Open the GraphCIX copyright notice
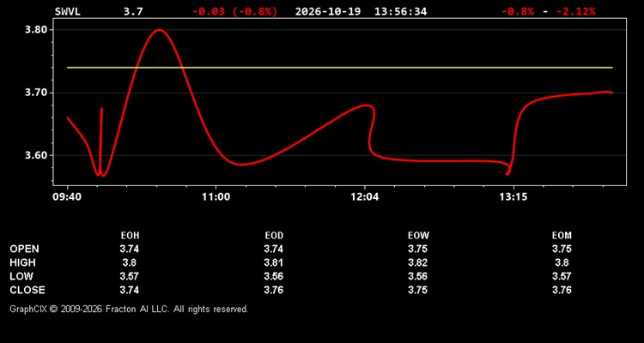The height and width of the screenshot is (343, 644). (x=129, y=309)
